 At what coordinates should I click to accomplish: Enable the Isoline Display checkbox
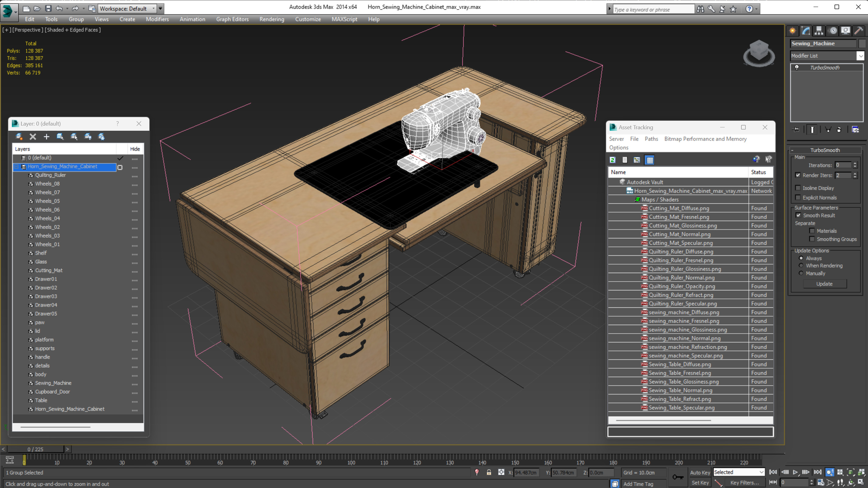798,188
